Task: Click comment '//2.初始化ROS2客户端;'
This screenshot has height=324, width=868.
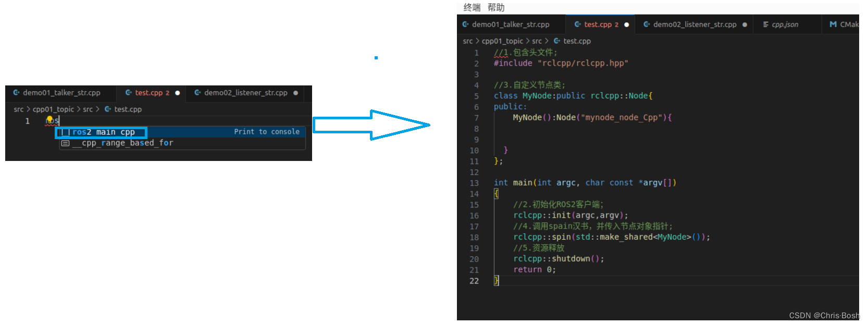Action: (559, 205)
